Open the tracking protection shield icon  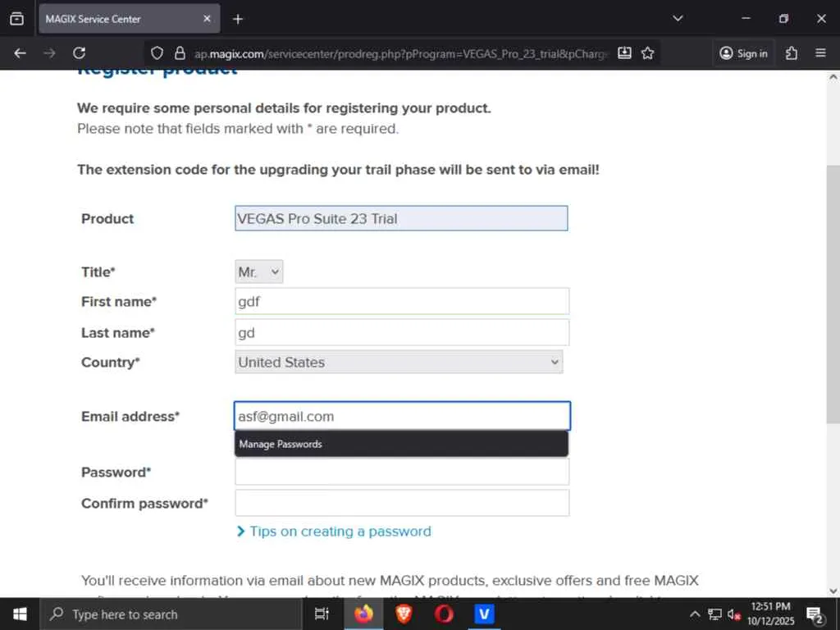pos(157,53)
